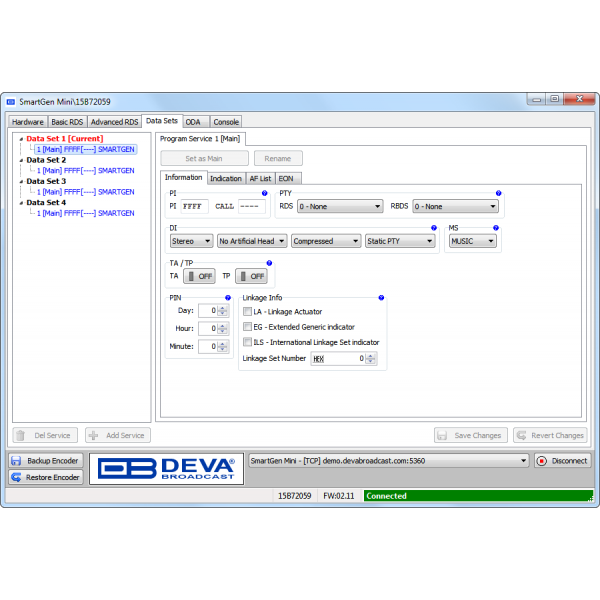Switch to the Basic RDS tab
600x600 pixels.
(67, 122)
